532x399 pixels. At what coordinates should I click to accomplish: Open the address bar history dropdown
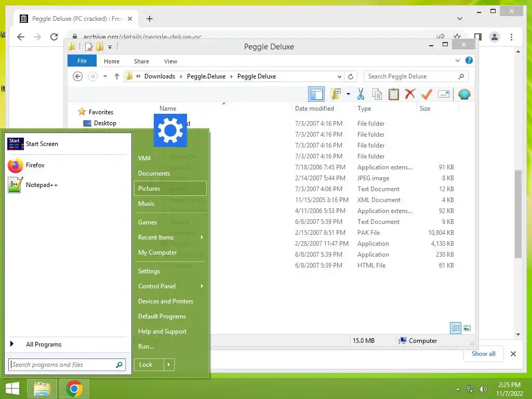[x=339, y=76]
